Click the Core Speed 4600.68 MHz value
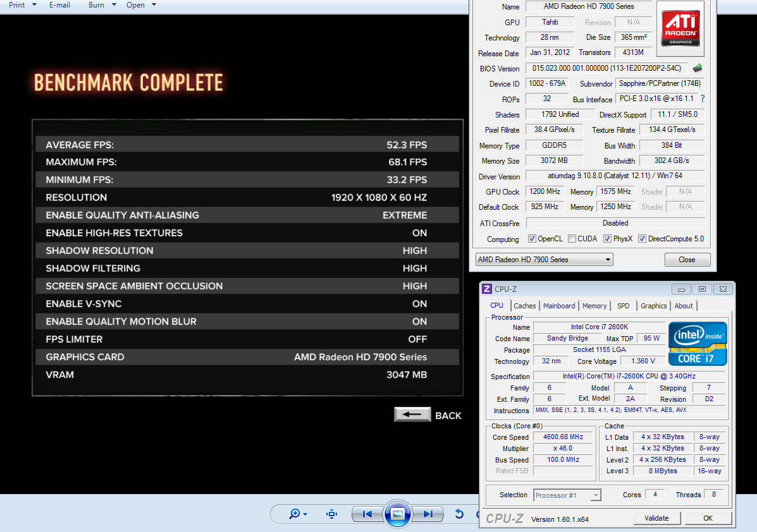 point(563,437)
